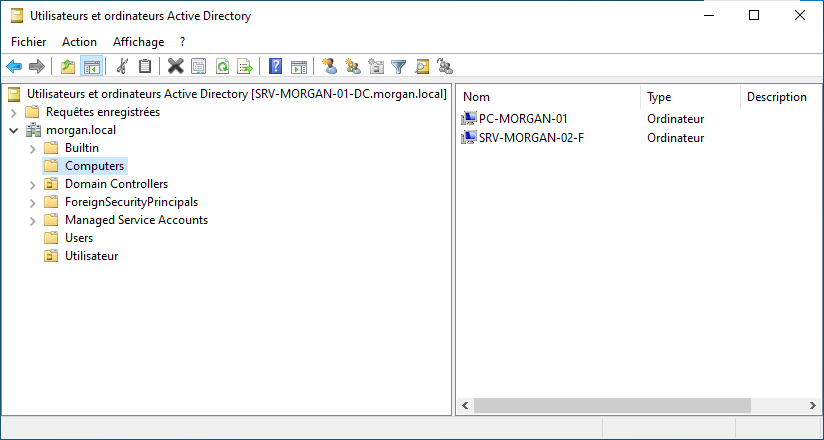Open the Action menu
824x440 pixels.
pyautogui.click(x=79, y=42)
